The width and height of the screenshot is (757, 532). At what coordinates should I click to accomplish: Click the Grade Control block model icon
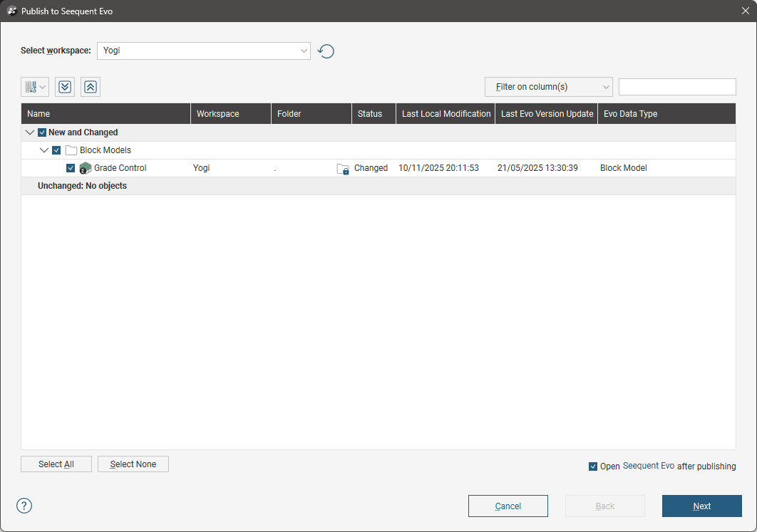coord(85,168)
